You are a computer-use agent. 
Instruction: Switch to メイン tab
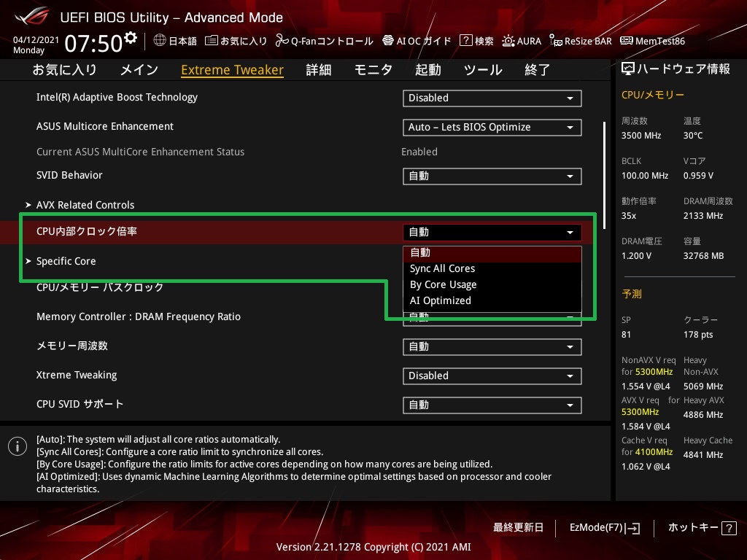(139, 70)
